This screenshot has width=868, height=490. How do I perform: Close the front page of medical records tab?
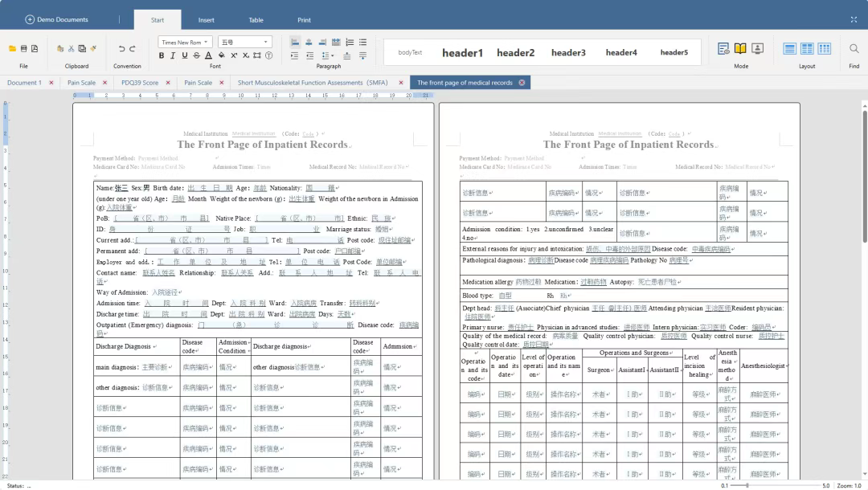[x=522, y=83]
